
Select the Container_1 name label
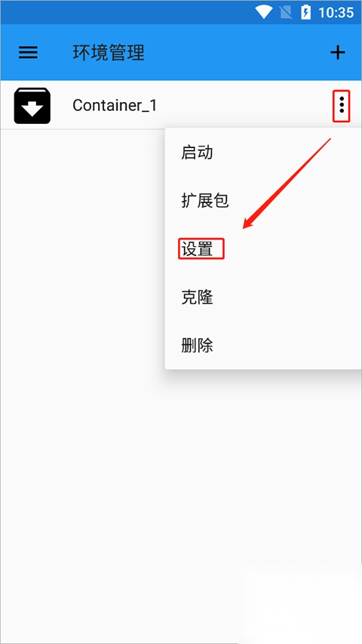[115, 106]
